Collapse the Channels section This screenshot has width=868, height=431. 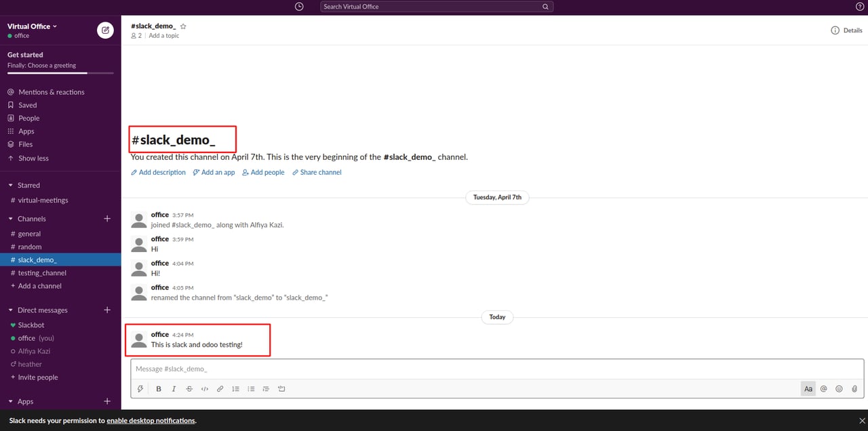[x=11, y=219]
